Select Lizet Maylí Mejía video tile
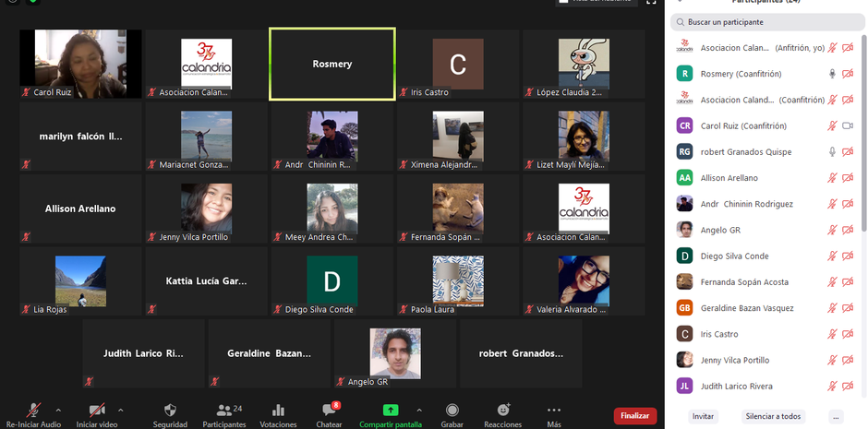The image size is (868, 429). click(x=584, y=137)
